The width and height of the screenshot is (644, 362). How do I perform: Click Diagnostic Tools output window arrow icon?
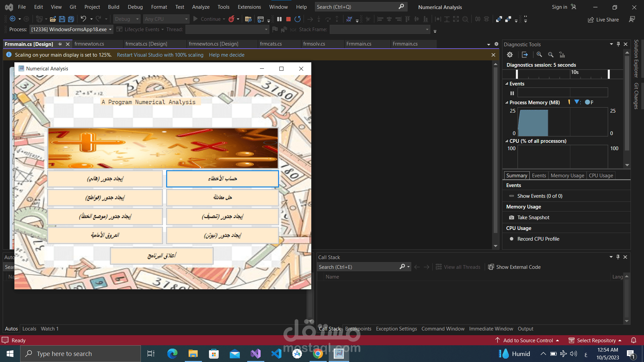coord(525,55)
